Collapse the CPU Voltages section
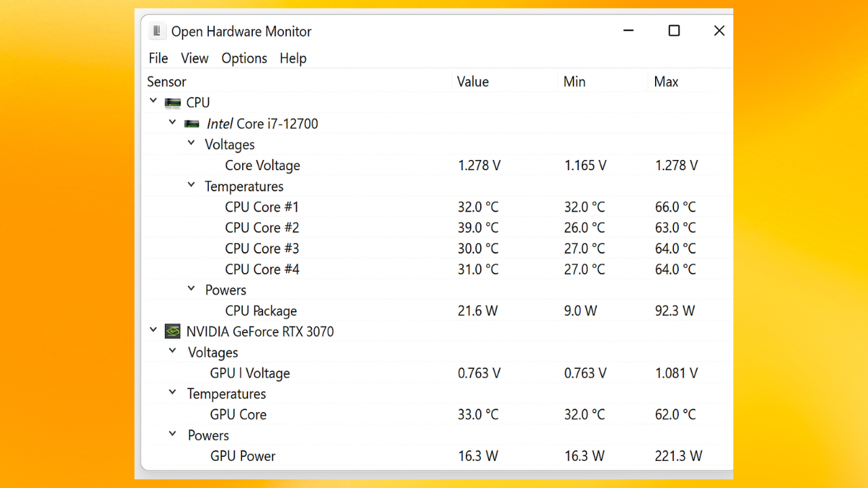This screenshot has width=868, height=488. point(191,144)
